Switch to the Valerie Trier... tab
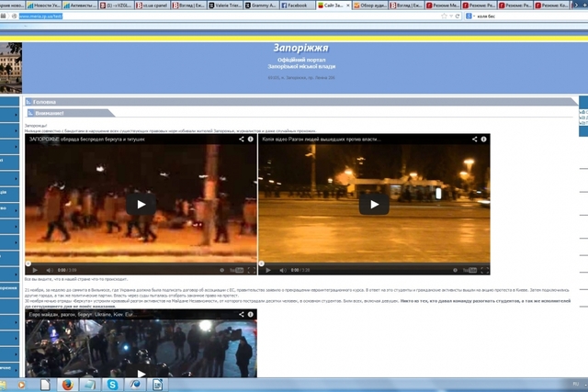Viewport: 588px width, 392px height. [x=225, y=6]
